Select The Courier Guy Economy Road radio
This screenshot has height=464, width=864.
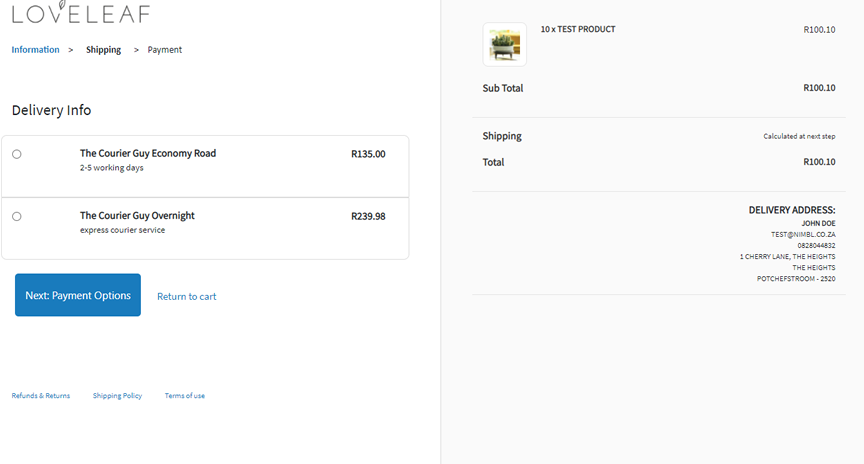click(x=17, y=154)
